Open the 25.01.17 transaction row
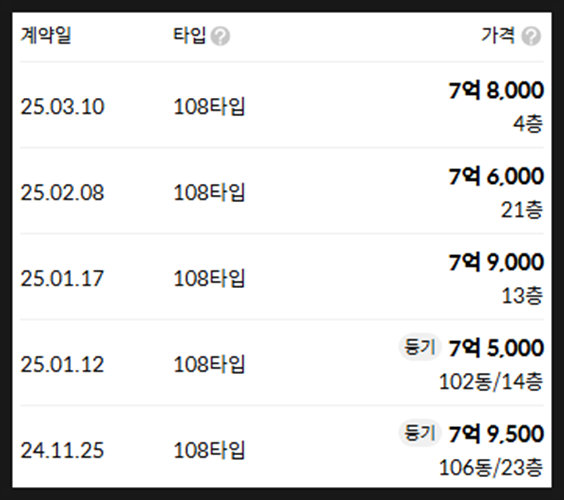Viewport: 564px width, 500px height. 282,277
